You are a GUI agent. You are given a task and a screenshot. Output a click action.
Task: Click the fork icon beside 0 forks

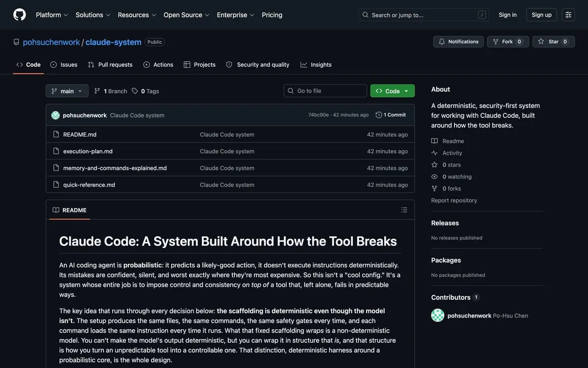coord(435,188)
